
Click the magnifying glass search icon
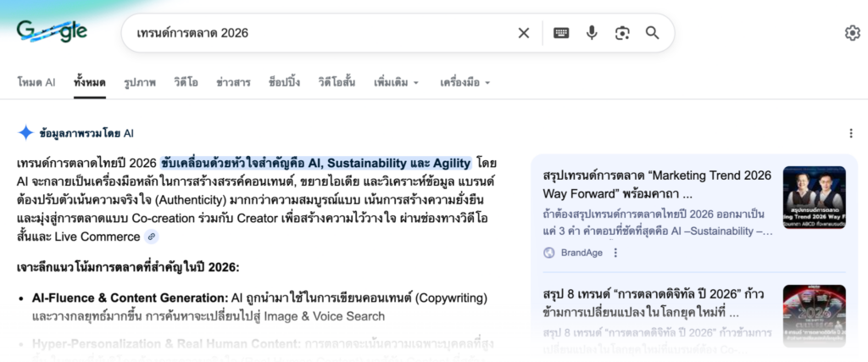point(653,33)
